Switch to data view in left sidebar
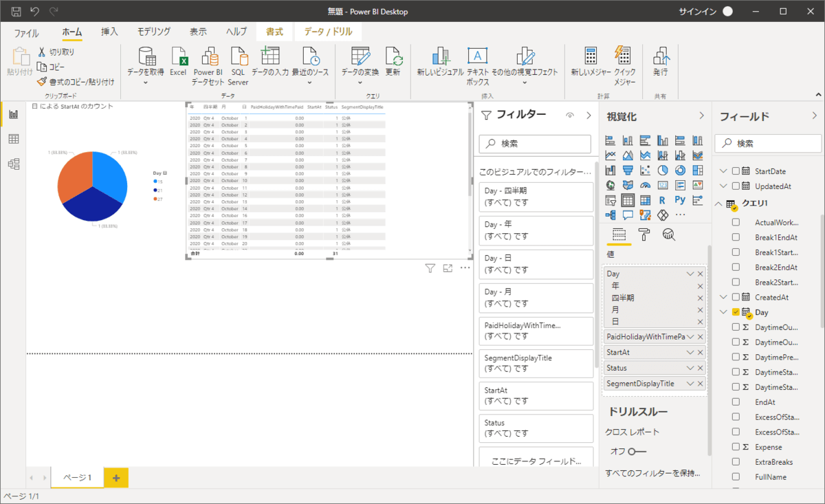825x504 pixels. pos(13,139)
